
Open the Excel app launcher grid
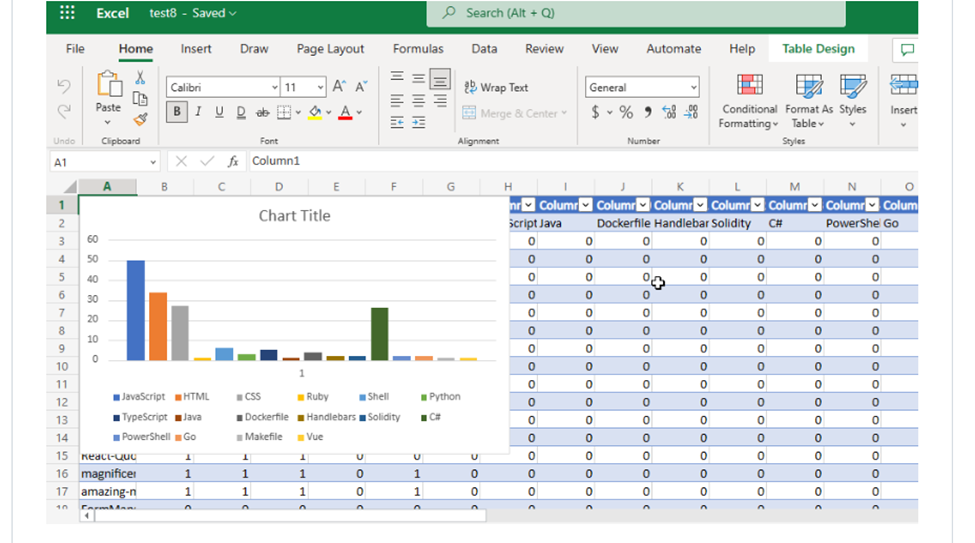coord(67,13)
